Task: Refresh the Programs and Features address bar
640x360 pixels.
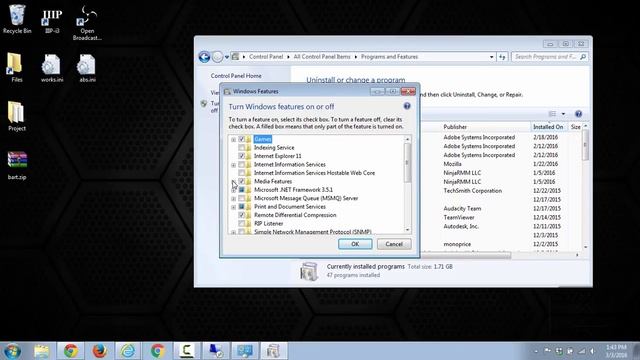Action: point(502,57)
